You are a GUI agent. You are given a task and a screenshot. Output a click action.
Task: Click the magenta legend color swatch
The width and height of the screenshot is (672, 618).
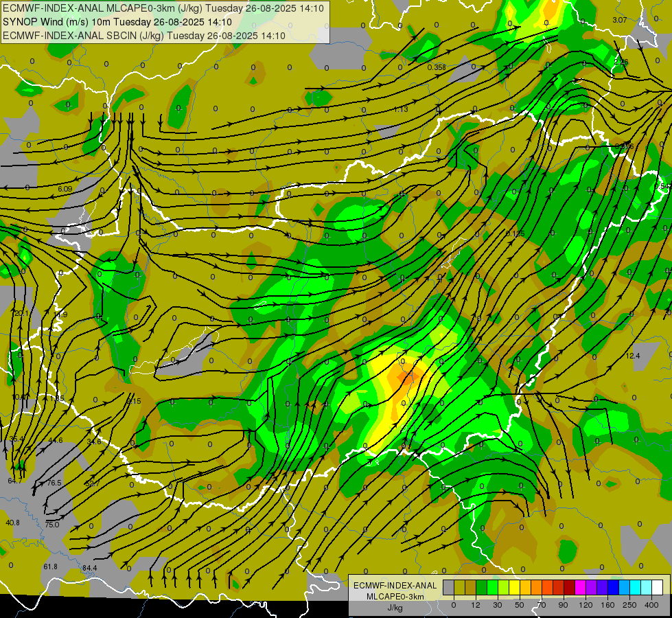(x=580, y=587)
